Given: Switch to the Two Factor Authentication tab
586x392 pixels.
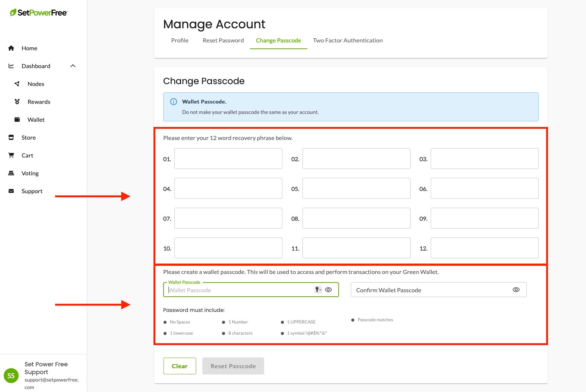Looking at the screenshot, I should tap(348, 40).
